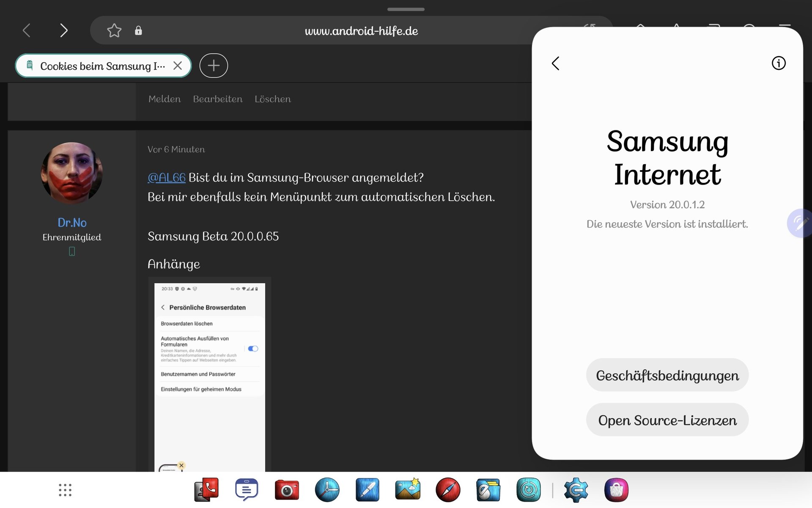Click Melden under the post
Viewport: 812px width, 508px height.
point(165,99)
